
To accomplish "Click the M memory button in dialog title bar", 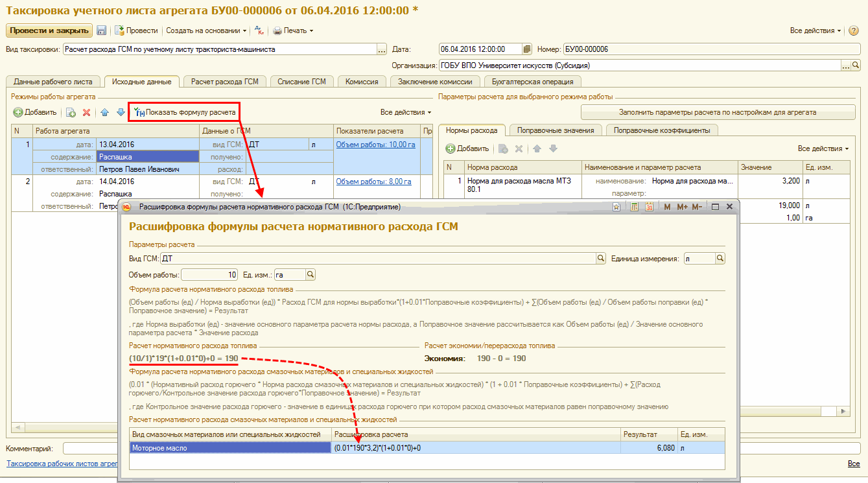I will (x=668, y=207).
